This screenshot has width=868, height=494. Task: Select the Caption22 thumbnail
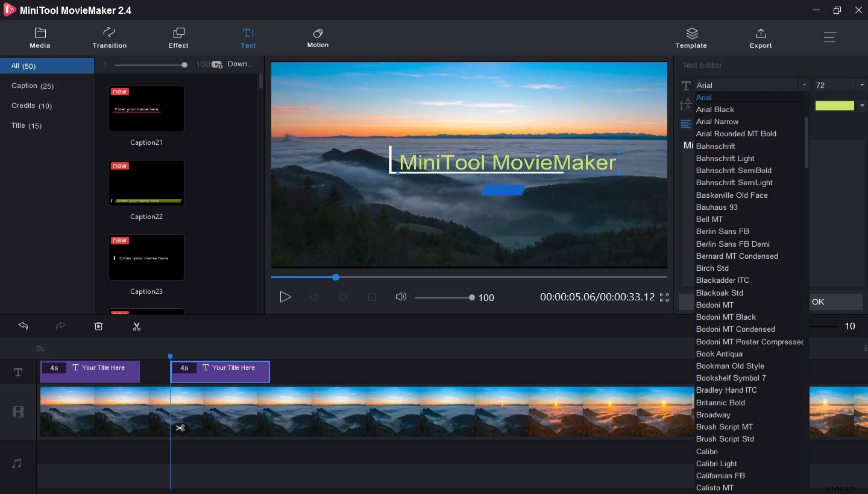click(146, 183)
